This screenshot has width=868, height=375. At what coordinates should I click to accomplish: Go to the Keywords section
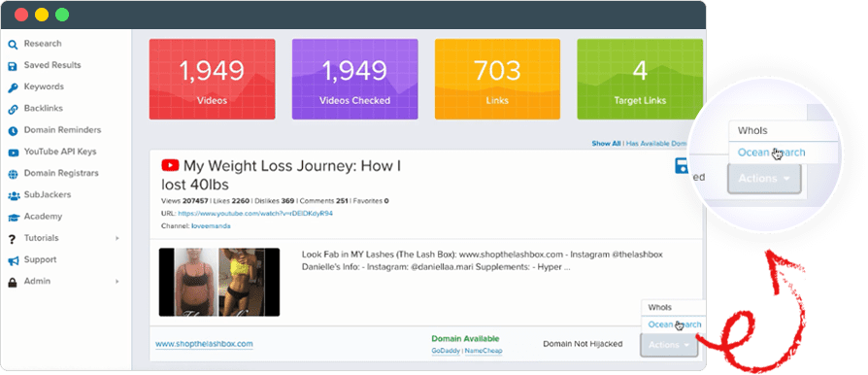click(44, 87)
